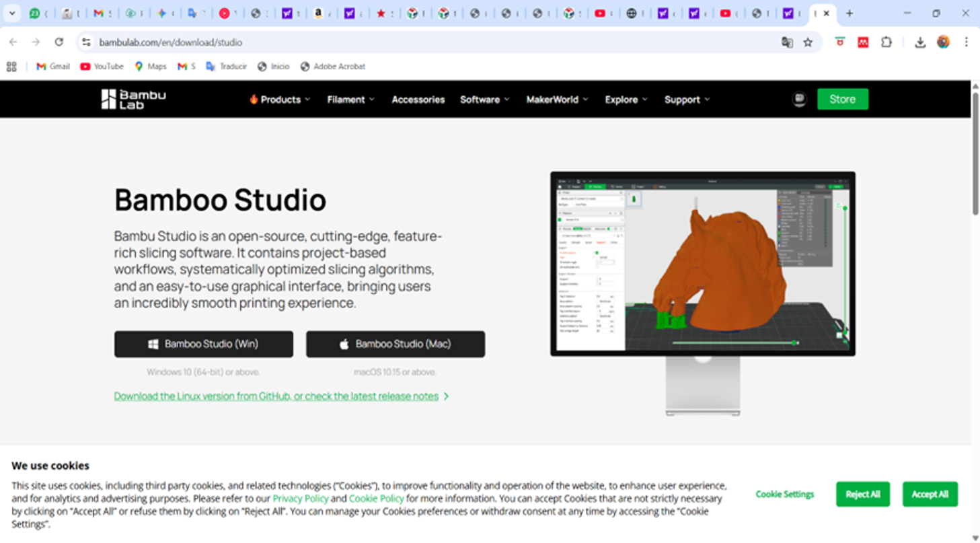The image size is (980, 543).
Task: Expand the MakerWorld menu
Action: (558, 100)
